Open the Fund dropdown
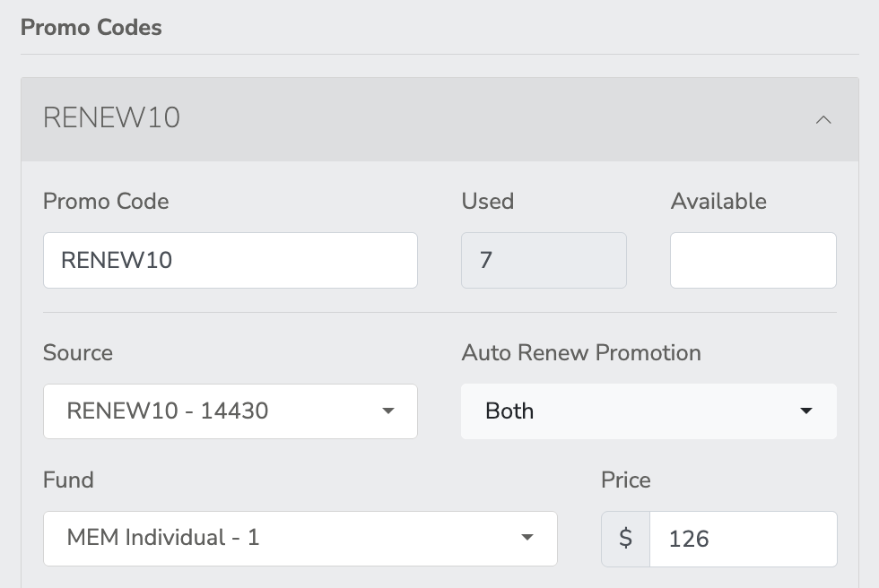Image resolution: width=879 pixels, height=588 pixels. pos(300,539)
